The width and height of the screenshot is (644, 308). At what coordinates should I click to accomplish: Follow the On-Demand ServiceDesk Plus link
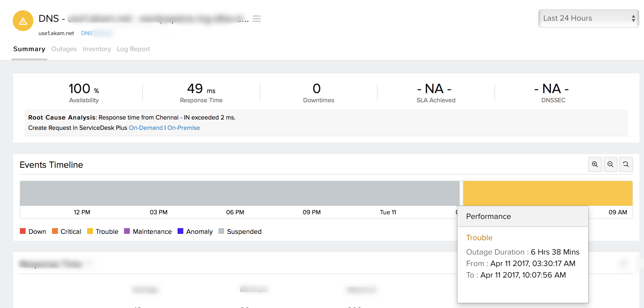pyautogui.click(x=146, y=128)
